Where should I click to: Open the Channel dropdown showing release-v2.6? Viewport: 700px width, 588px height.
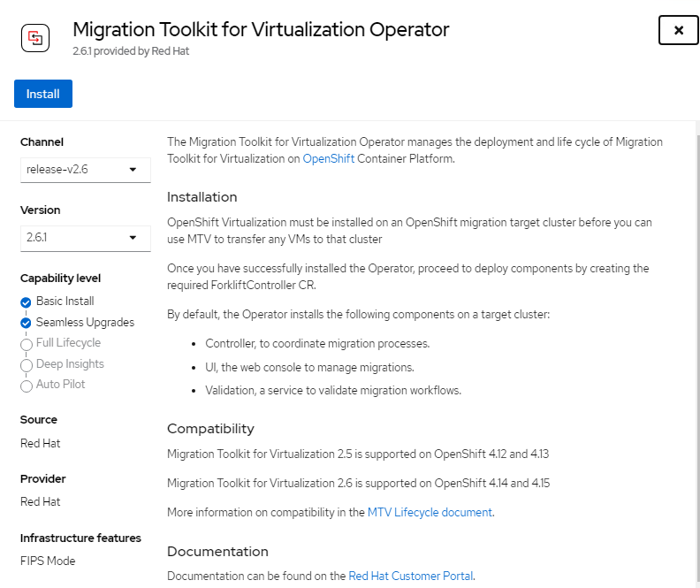click(85, 170)
